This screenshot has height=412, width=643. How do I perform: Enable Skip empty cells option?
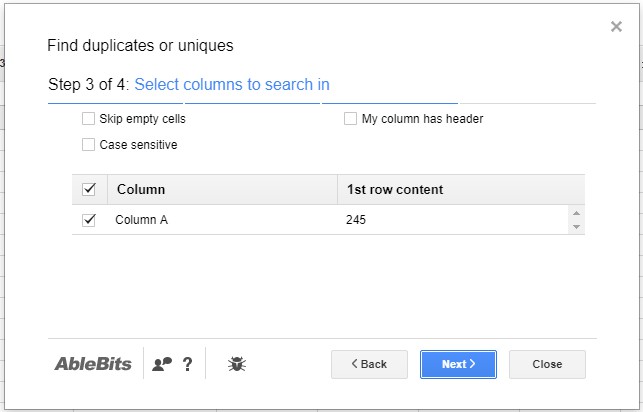point(89,119)
